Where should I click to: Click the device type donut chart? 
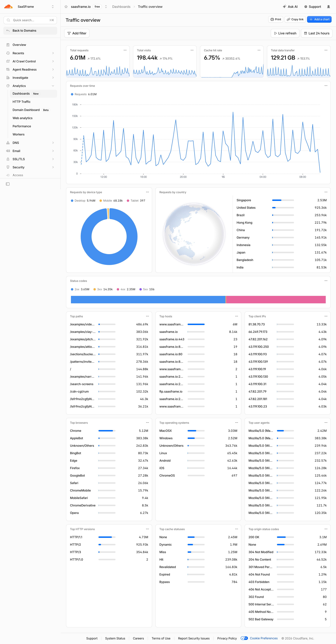[x=109, y=236]
